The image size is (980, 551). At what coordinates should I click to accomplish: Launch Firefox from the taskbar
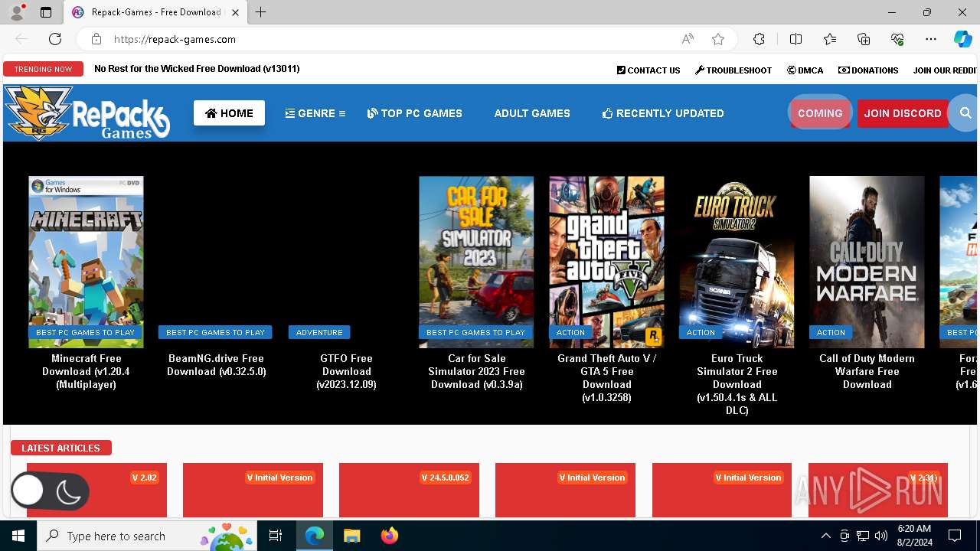click(x=389, y=536)
